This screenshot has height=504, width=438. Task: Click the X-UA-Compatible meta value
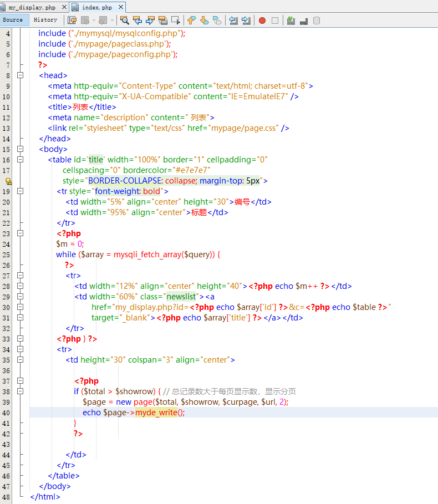click(x=155, y=96)
